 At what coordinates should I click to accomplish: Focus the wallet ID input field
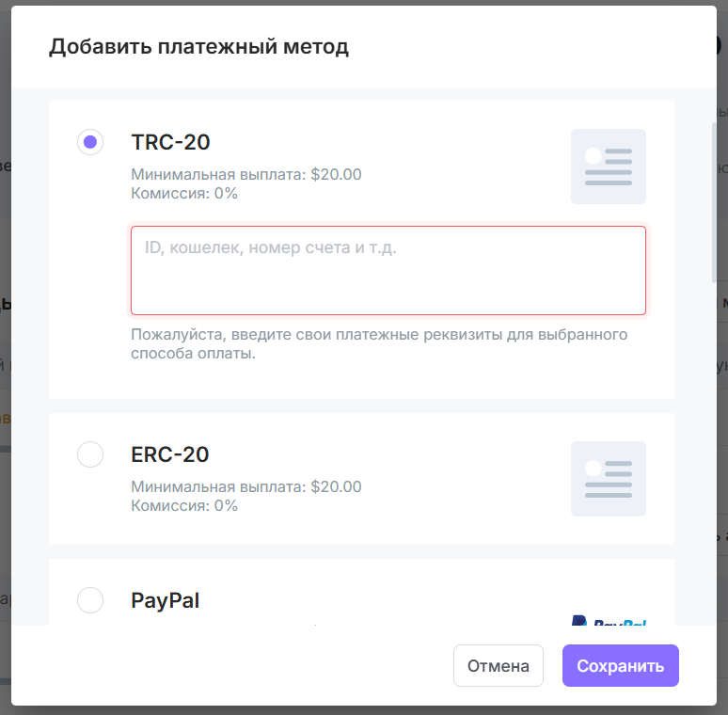pyautogui.click(x=388, y=270)
